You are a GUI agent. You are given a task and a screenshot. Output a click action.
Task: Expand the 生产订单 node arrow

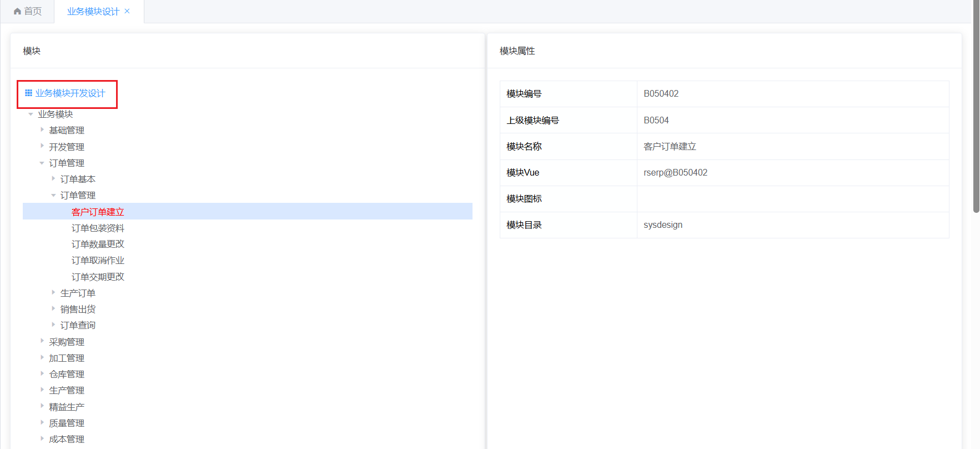tap(53, 292)
